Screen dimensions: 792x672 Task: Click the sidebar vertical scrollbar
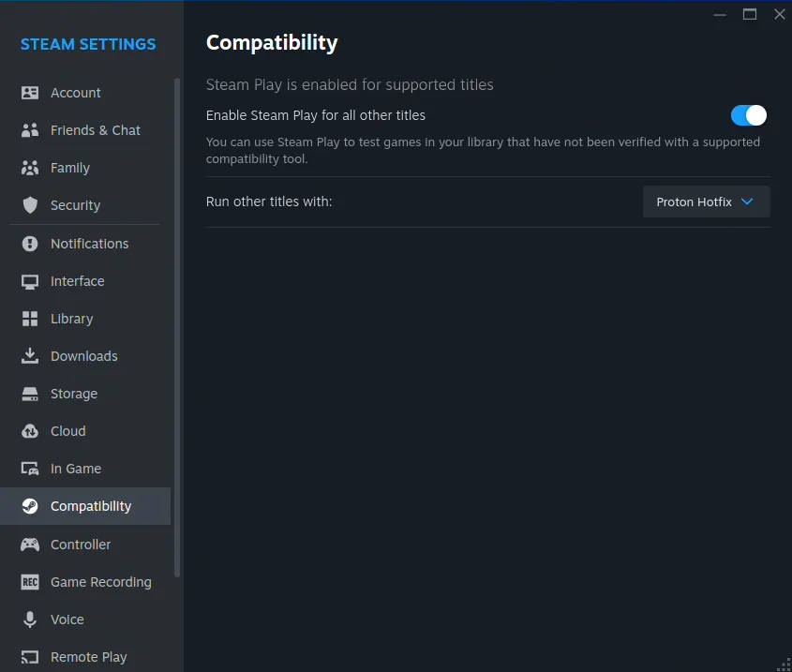tap(177, 327)
